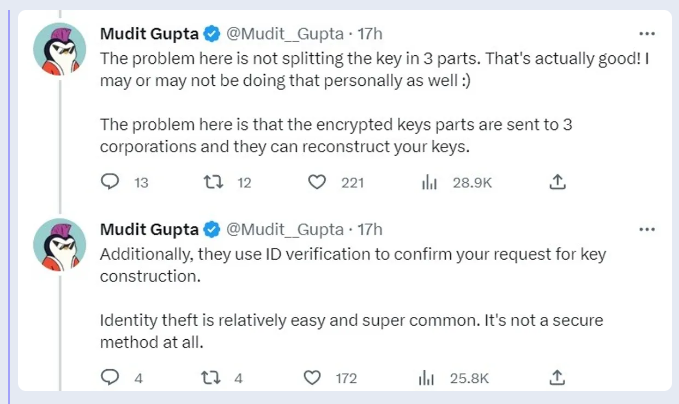This screenshot has height=404, width=679.
Task: View analytics showing 25.8K views
Action: coord(426,378)
